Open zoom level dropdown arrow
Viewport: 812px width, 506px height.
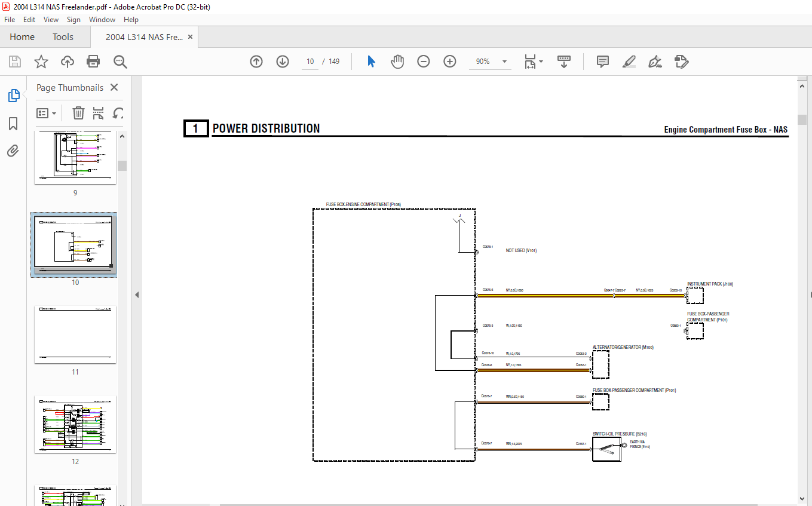(504, 62)
